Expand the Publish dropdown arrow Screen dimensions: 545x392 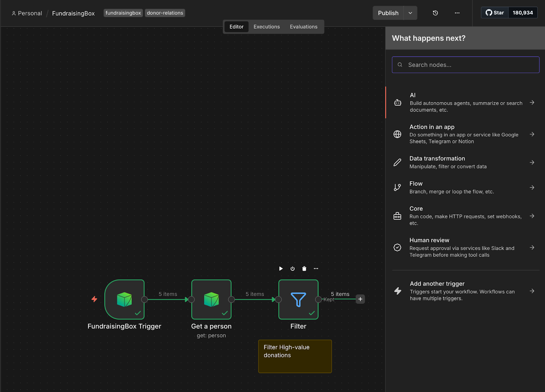click(x=410, y=13)
